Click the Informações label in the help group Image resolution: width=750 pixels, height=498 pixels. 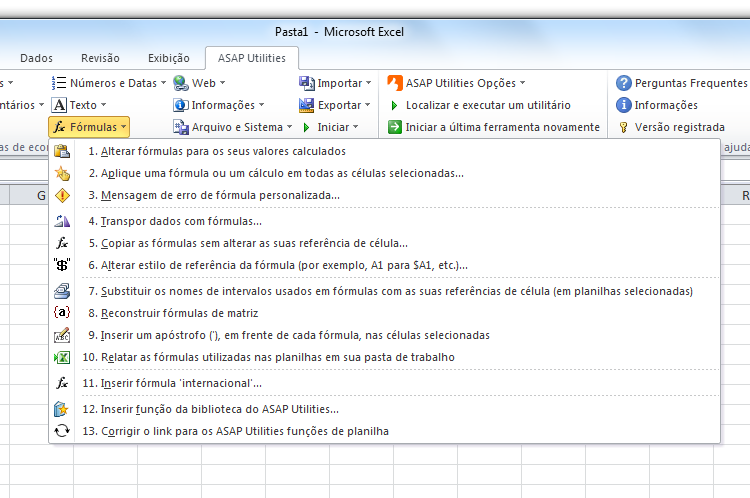click(x=666, y=105)
